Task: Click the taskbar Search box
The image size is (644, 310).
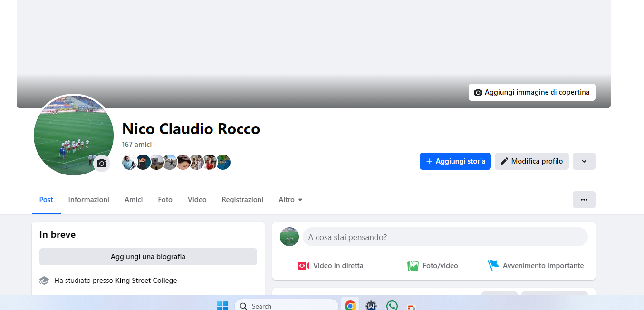Action: coord(287,306)
